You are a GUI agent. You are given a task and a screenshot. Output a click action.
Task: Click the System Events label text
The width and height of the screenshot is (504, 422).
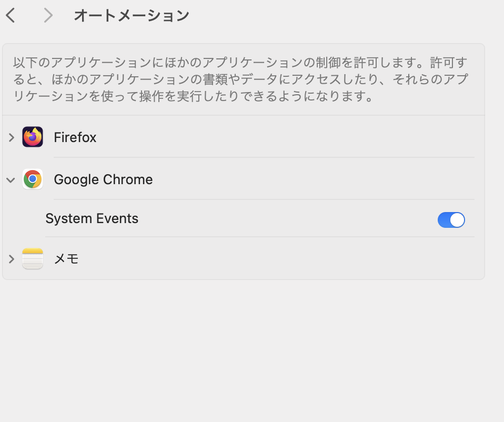pyautogui.click(x=92, y=218)
